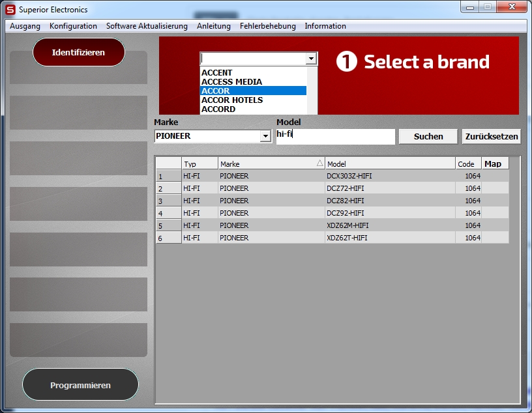Viewport: 532px width, 413px height.
Task: Sort table by the Marke column header
Action: [271, 164]
